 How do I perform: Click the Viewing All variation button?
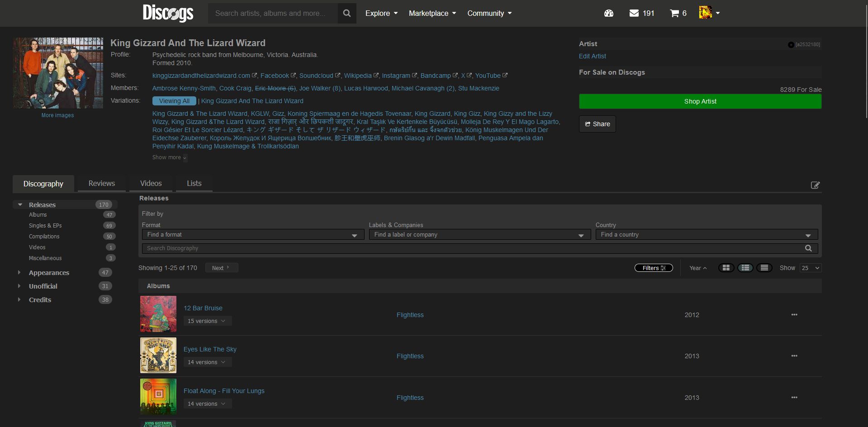pos(174,101)
